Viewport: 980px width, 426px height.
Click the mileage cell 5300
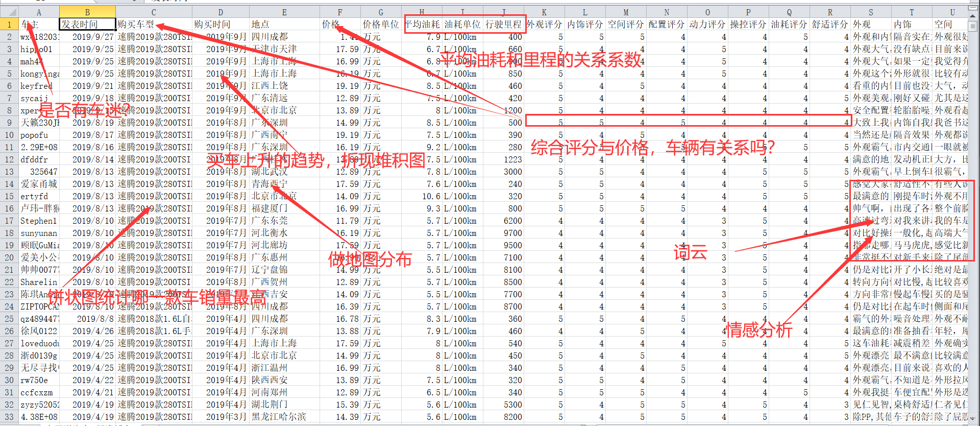pos(503,405)
